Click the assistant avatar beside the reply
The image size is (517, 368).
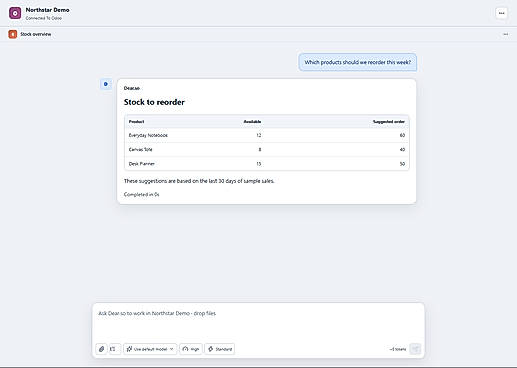(x=106, y=84)
